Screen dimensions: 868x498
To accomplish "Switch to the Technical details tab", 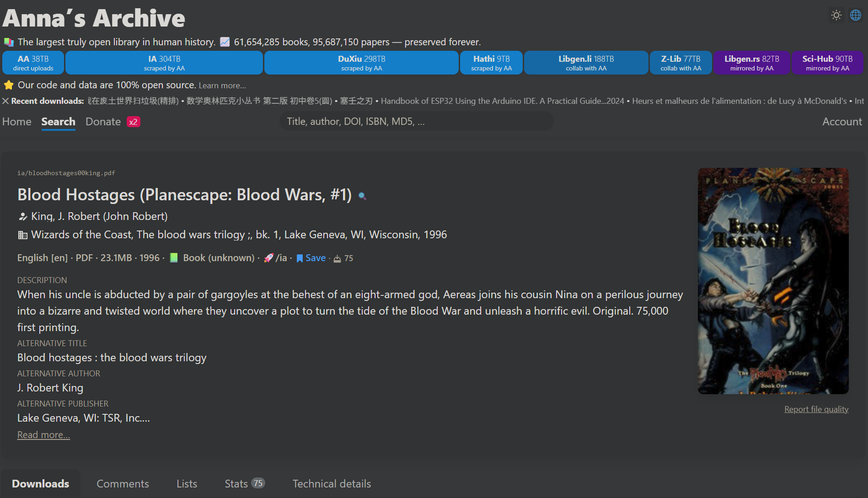I will [332, 484].
